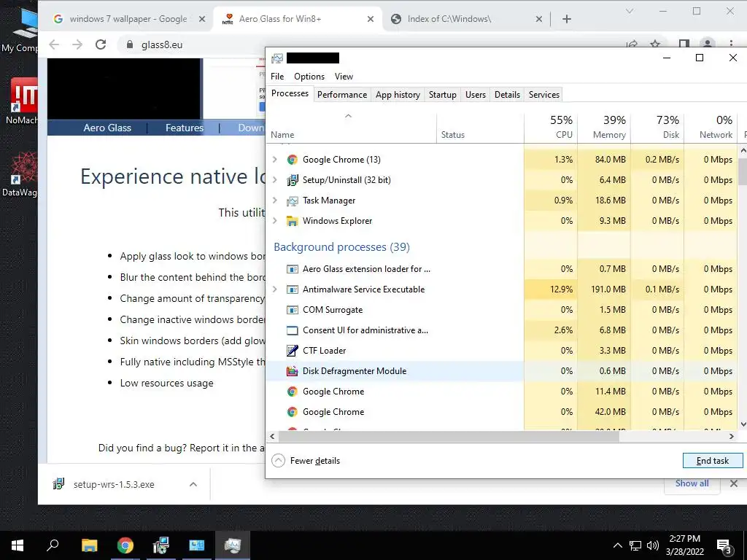Image resolution: width=747 pixels, height=560 pixels.
Task: Switch to the Users tab
Action: (476, 95)
